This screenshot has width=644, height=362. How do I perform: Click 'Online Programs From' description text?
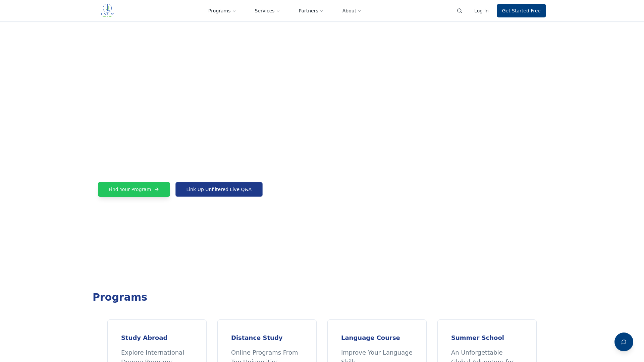point(264,353)
